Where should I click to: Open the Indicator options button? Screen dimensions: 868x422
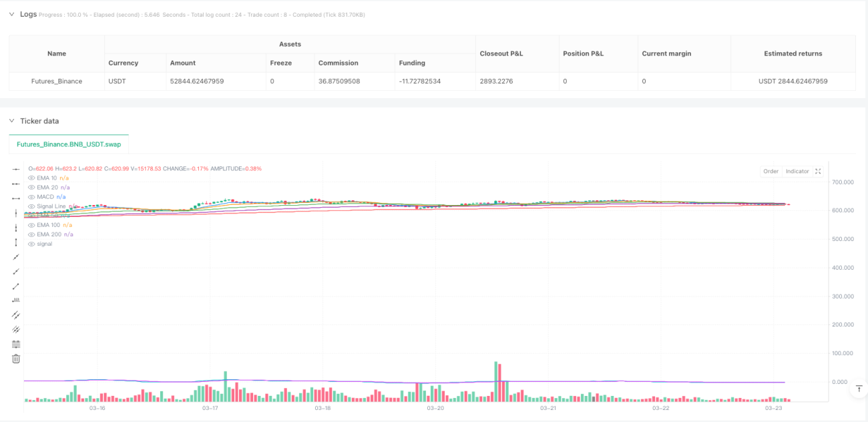click(797, 172)
